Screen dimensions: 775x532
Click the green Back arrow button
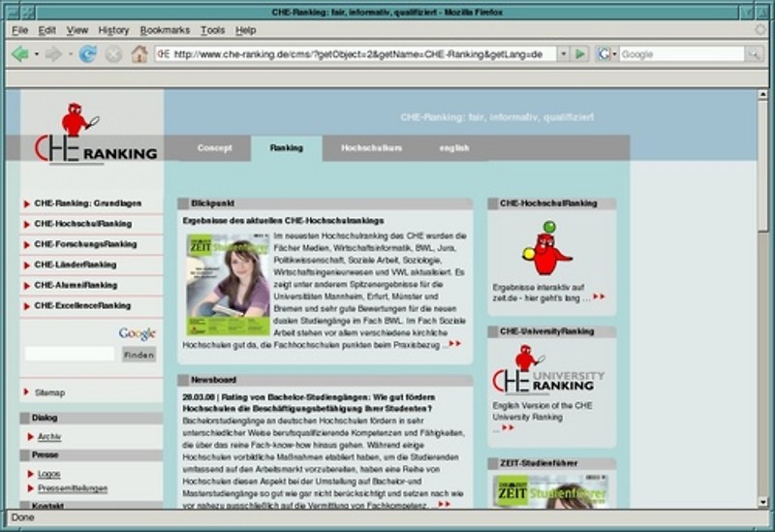click(19, 54)
